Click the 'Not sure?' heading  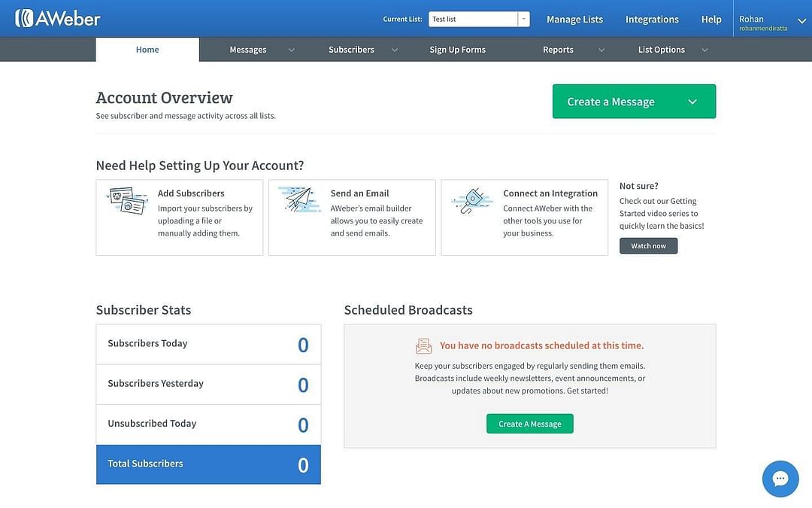(638, 186)
